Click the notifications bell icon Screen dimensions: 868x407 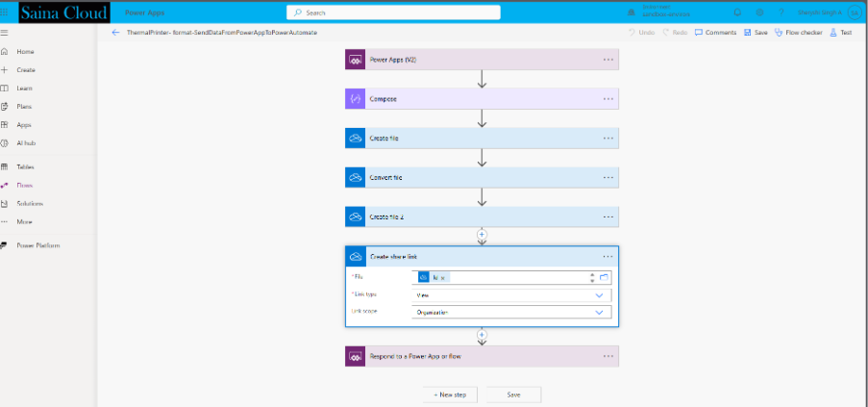(x=736, y=13)
